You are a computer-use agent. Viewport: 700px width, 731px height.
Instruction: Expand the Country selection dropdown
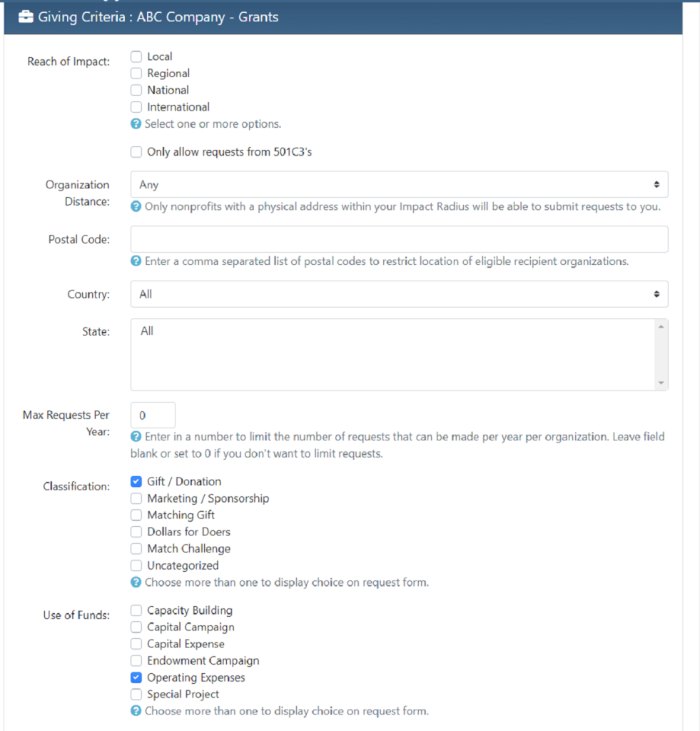click(x=398, y=294)
